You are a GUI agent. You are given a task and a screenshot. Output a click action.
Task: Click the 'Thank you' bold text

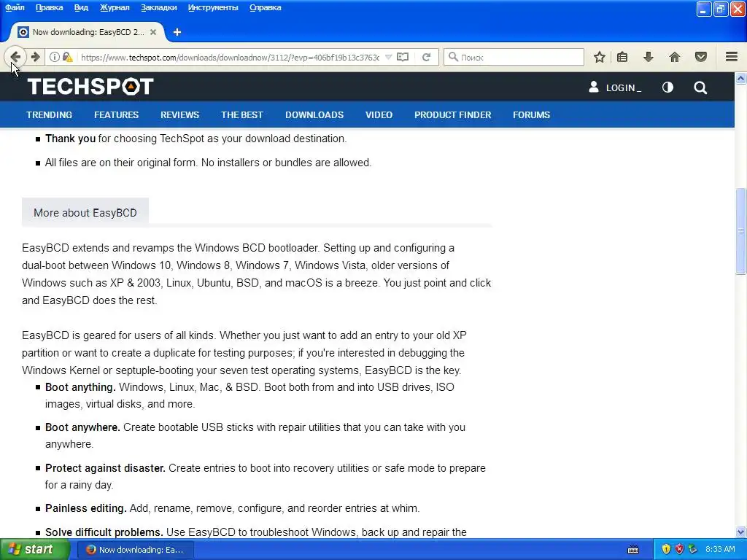tap(70, 139)
